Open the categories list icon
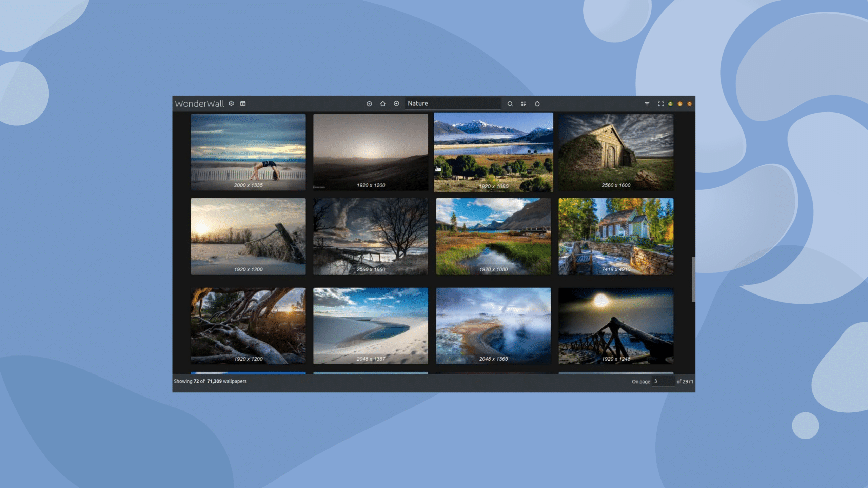The width and height of the screenshot is (868, 488). click(x=524, y=104)
